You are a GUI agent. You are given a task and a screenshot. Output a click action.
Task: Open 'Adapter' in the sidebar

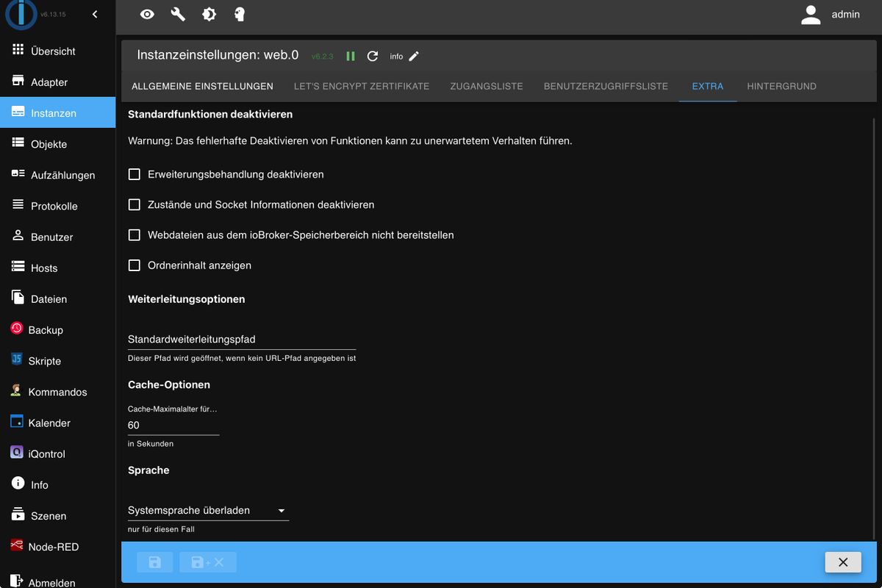(x=49, y=82)
